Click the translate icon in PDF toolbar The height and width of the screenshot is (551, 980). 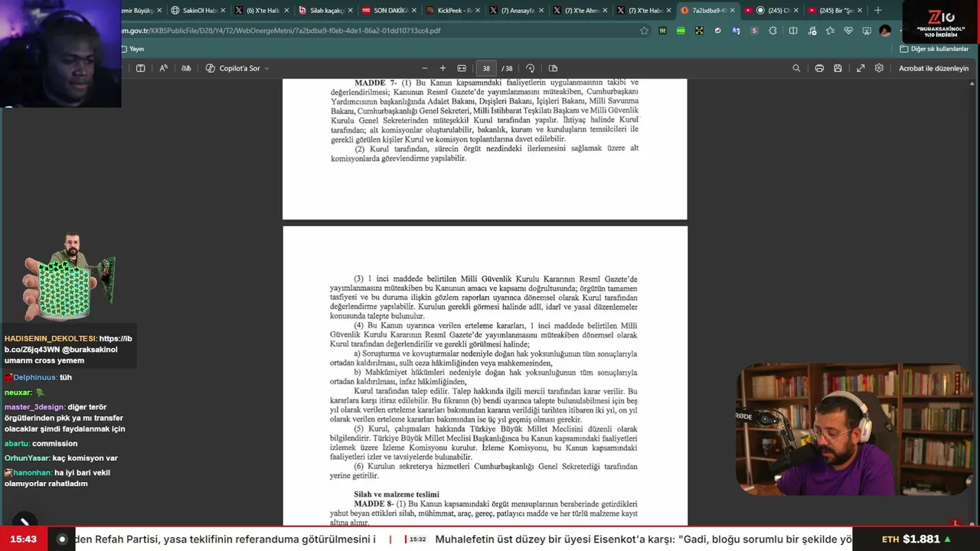coord(186,68)
